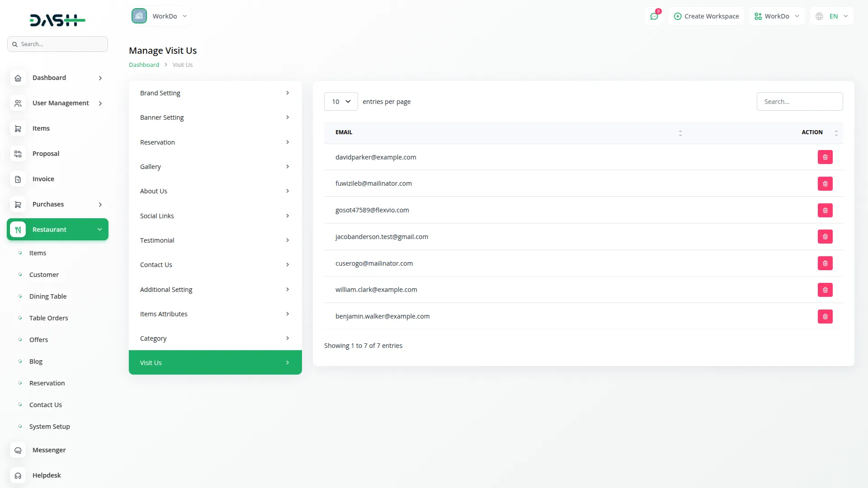Viewport: 868px width, 488px height.
Task: Click the WorkDo workspace avatar icon
Action: pyautogui.click(x=139, y=16)
